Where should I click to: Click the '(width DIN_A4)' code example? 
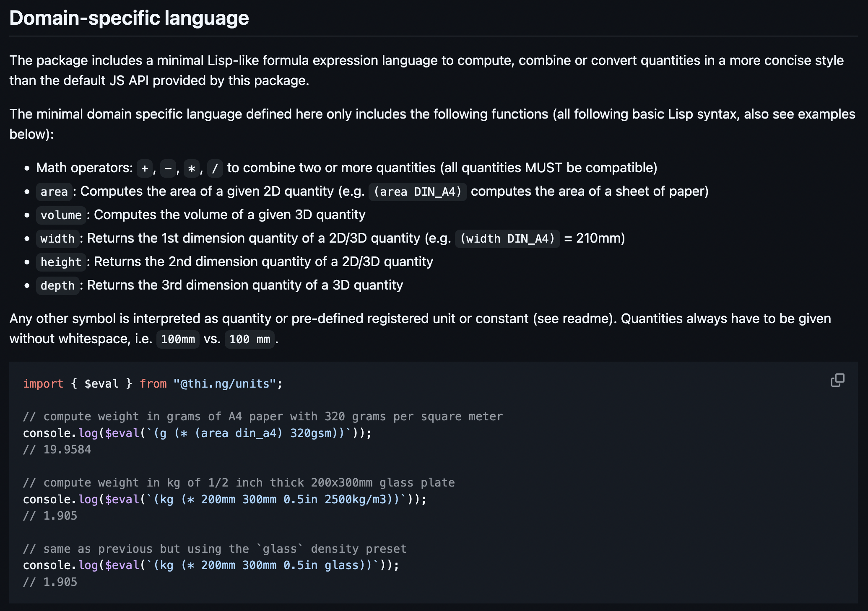click(507, 239)
